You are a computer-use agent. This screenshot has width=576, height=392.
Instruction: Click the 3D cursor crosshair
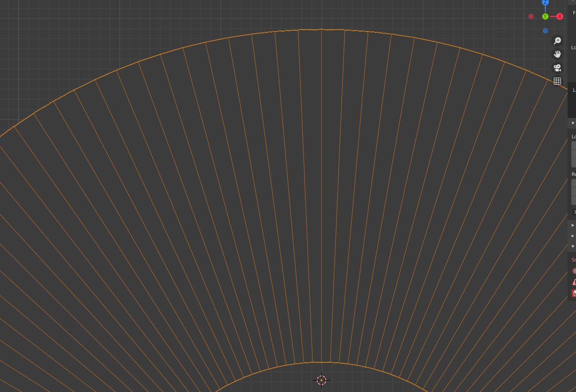pyautogui.click(x=321, y=380)
